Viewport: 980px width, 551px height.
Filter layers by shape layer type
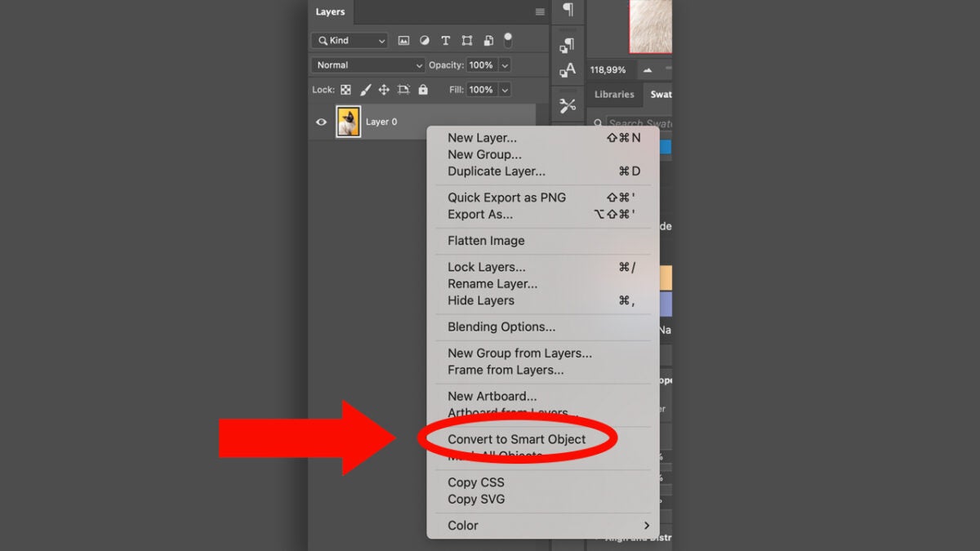[x=467, y=41]
